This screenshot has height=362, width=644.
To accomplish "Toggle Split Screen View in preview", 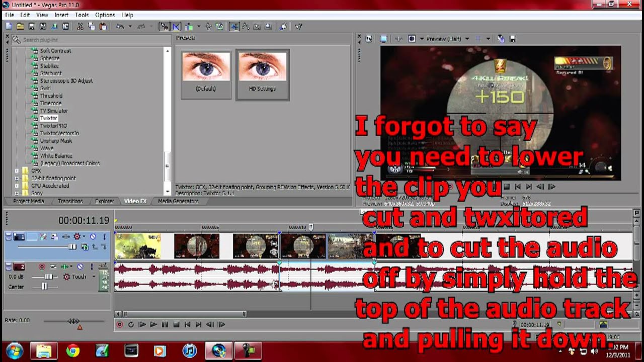I will coord(412,39).
